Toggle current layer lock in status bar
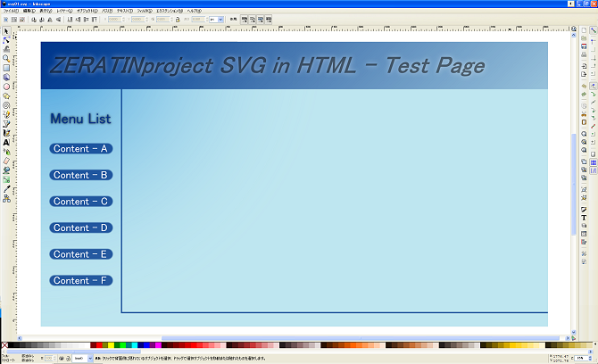598x364 pixels. click(68, 359)
